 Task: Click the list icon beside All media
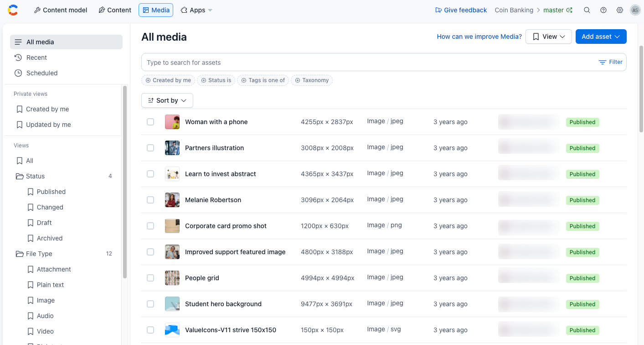coord(18,42)
